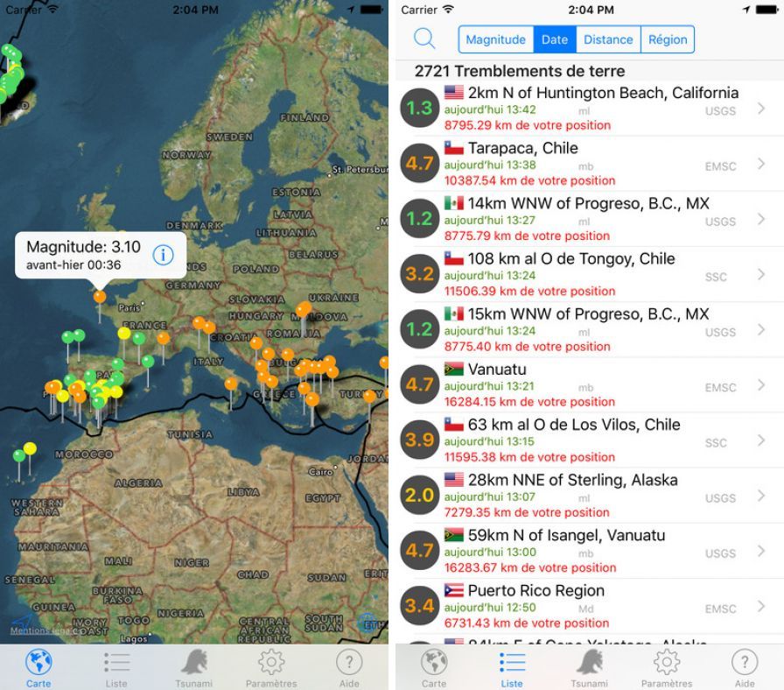Screen dimensions: 784x690
Task: Open the Tsunami tab on list screen
Action: 589,667
